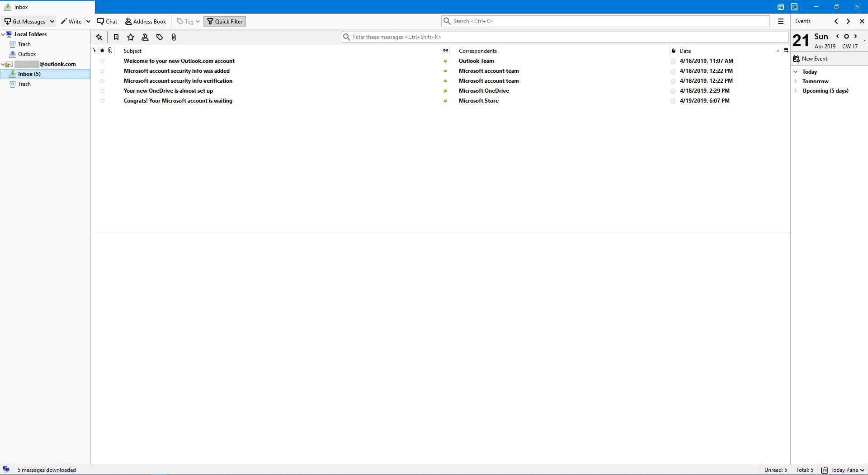
Task: Mark the Microsoft OneDrive message as junk
Action: click(x=673, y=91)
